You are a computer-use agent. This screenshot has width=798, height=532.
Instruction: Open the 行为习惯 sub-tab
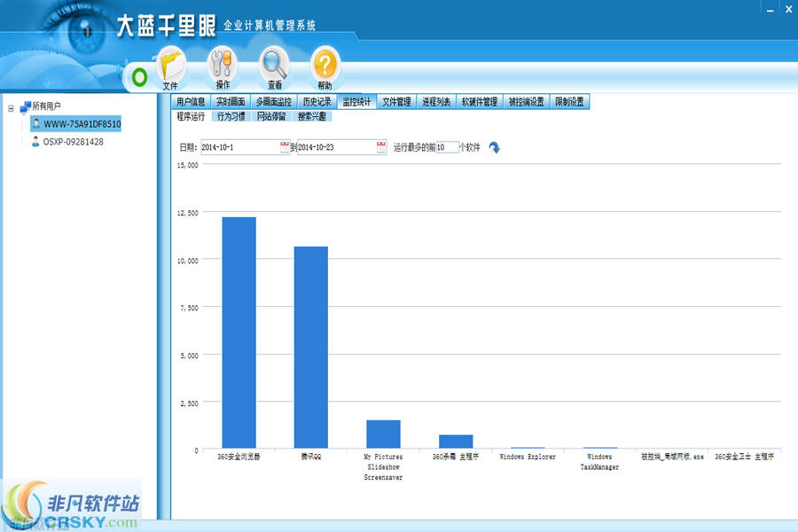[231, 116]
